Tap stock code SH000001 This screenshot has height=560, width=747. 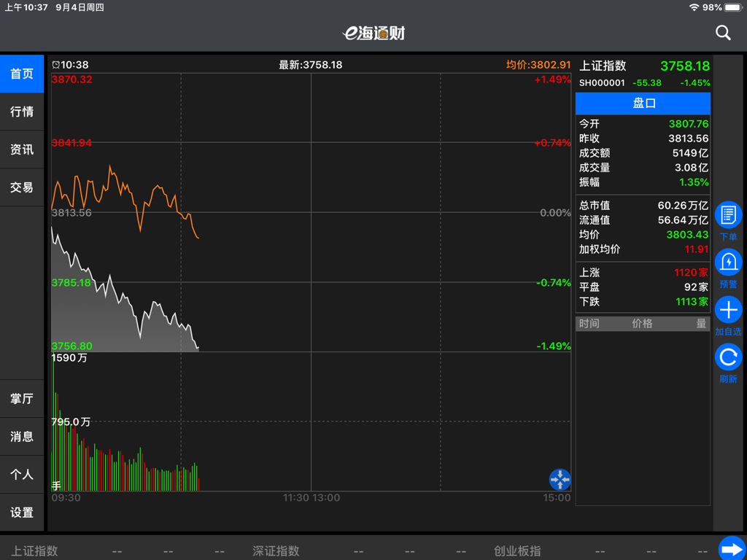pos(602,83)
